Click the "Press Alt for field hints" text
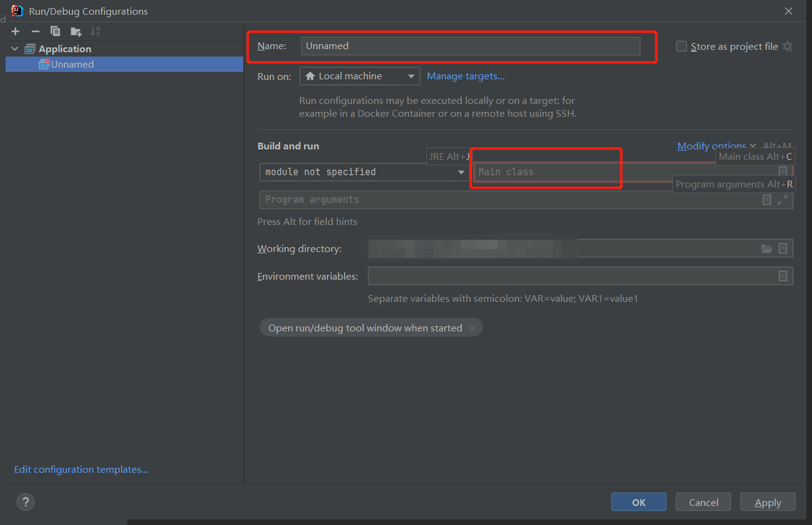 [307, 221]
